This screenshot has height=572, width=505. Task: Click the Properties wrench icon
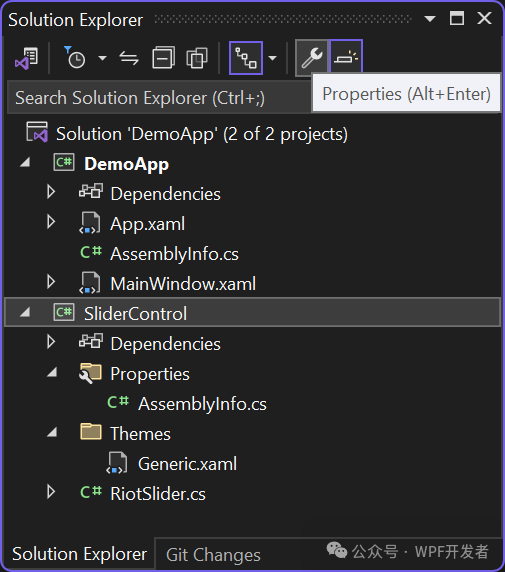tap(312, 58)
